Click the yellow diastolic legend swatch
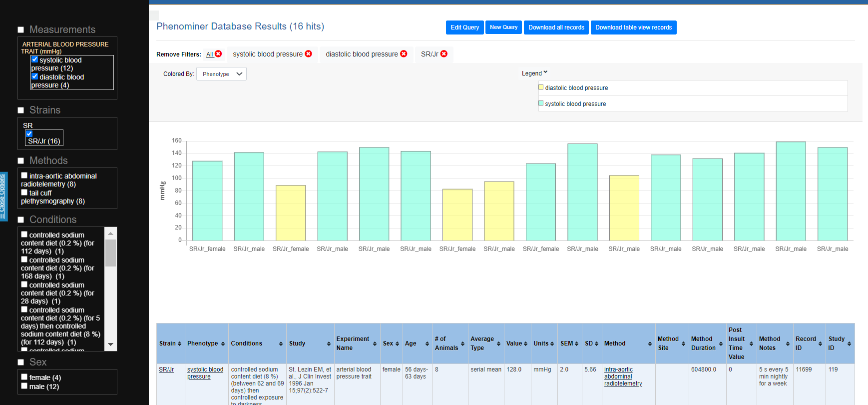The height and width of the screenshot is (405, 868). click(x=541, y=87)
